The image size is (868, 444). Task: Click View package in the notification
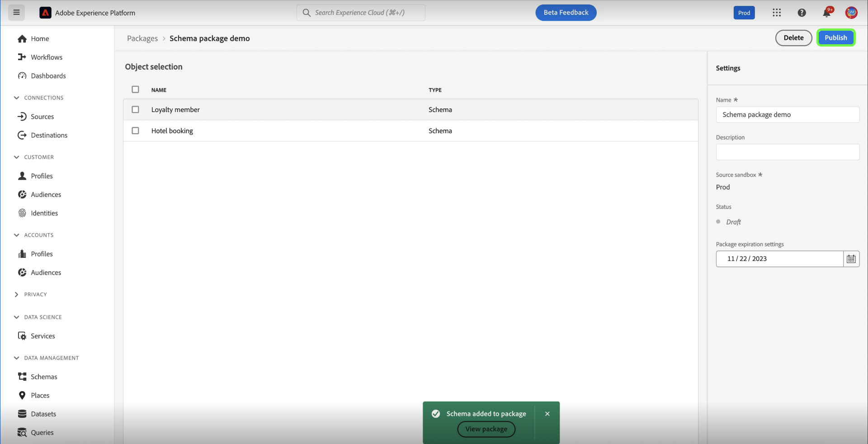click(486, 429)
